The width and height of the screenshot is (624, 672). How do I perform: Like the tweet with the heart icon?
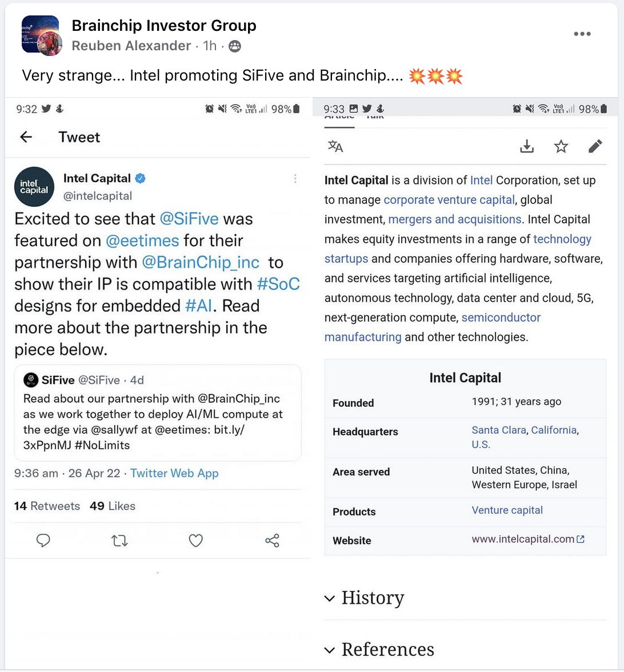(196, 540)
